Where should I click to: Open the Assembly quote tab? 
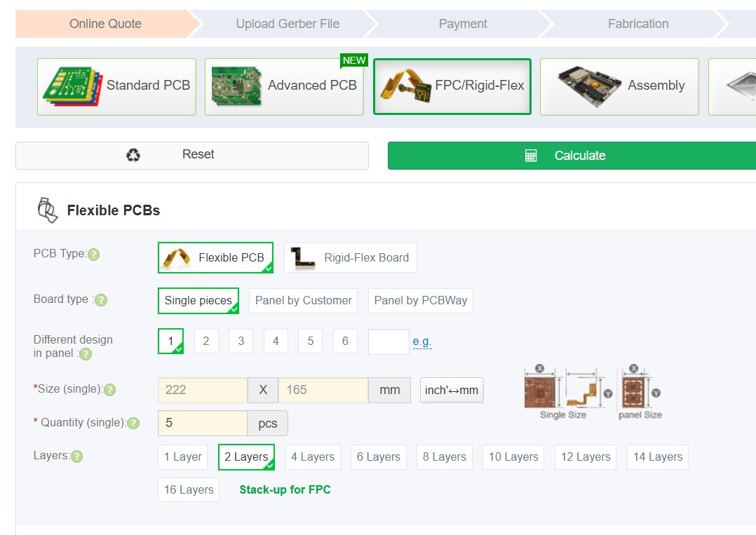click(619, 86)
